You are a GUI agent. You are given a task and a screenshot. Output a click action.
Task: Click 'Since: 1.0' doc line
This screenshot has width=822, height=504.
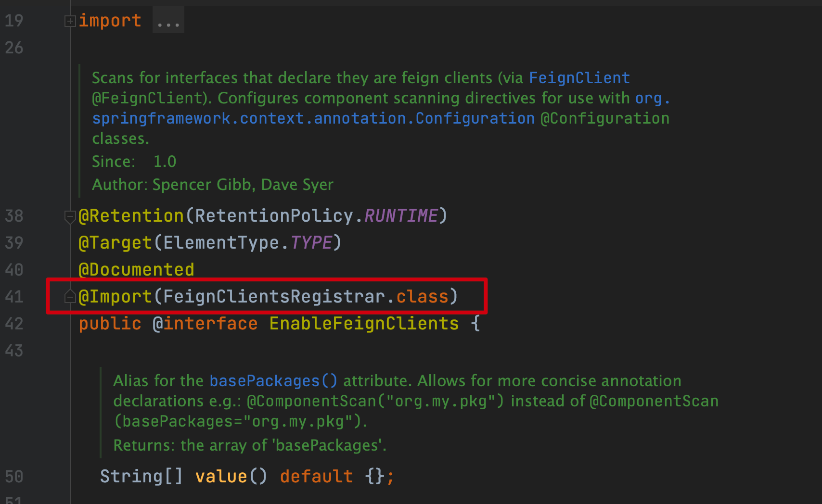pyautogui.click(x=134, y=162)
